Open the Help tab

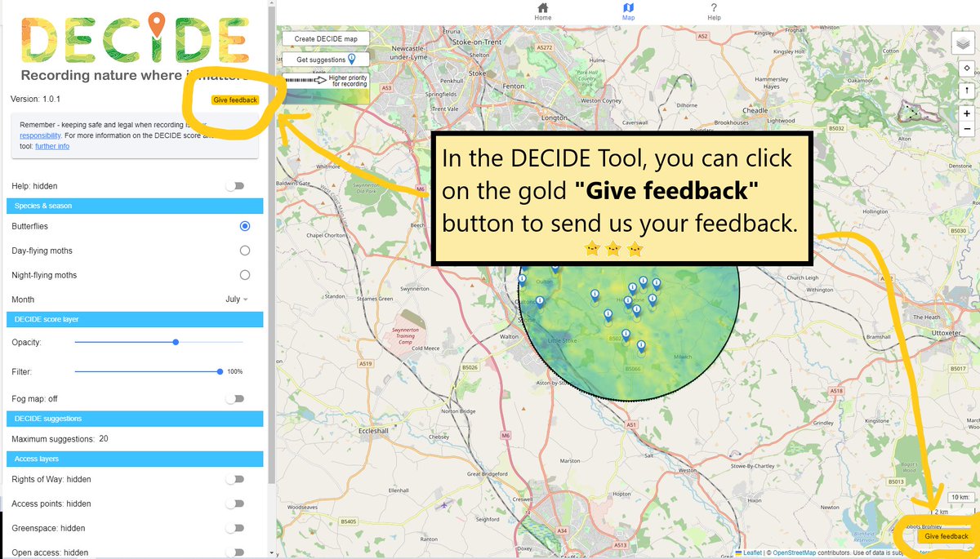(714, 12)
